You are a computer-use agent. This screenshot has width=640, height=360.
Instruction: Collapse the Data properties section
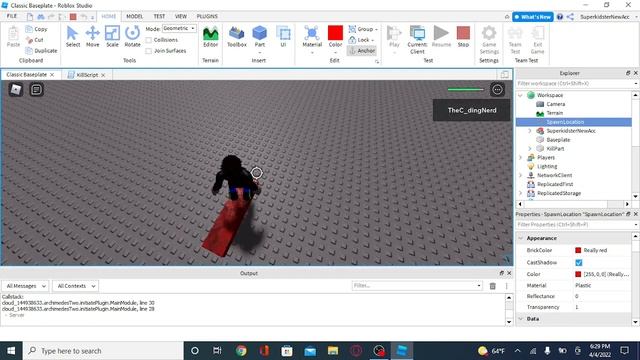click(521, 319)
